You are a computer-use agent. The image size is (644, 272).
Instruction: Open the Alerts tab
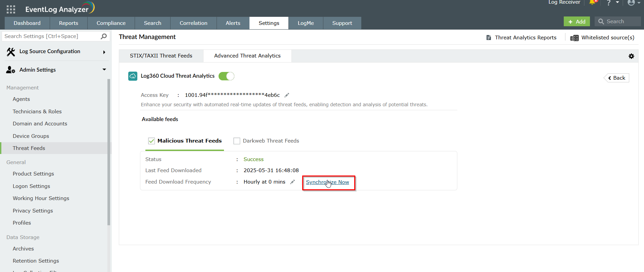coord(233,23)
